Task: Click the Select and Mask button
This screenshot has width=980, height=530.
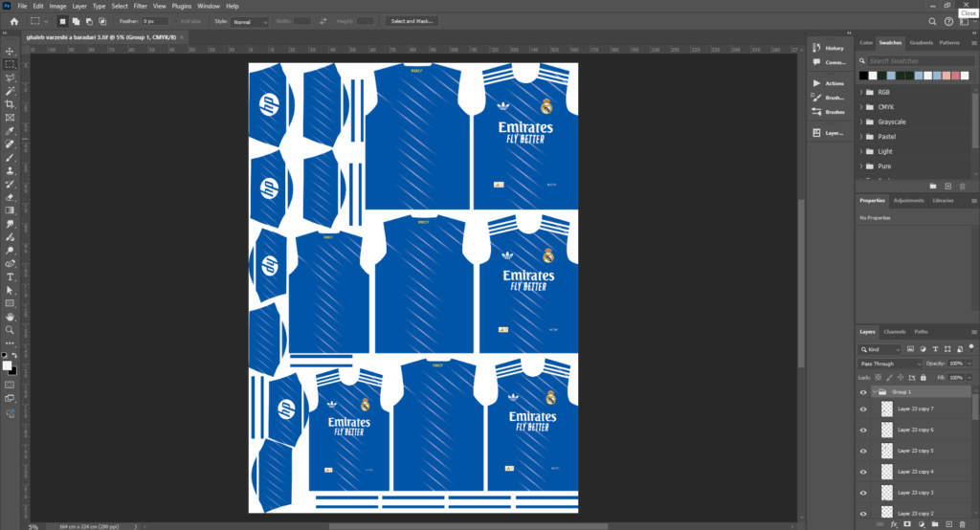Action: click(x=412, y=21)
